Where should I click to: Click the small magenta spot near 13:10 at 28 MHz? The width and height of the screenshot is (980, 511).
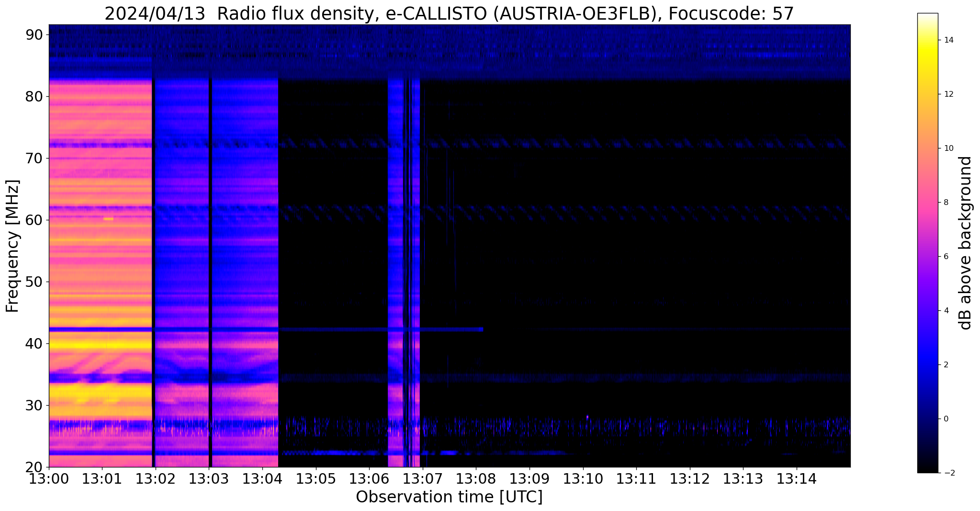(x=587, y=417)
